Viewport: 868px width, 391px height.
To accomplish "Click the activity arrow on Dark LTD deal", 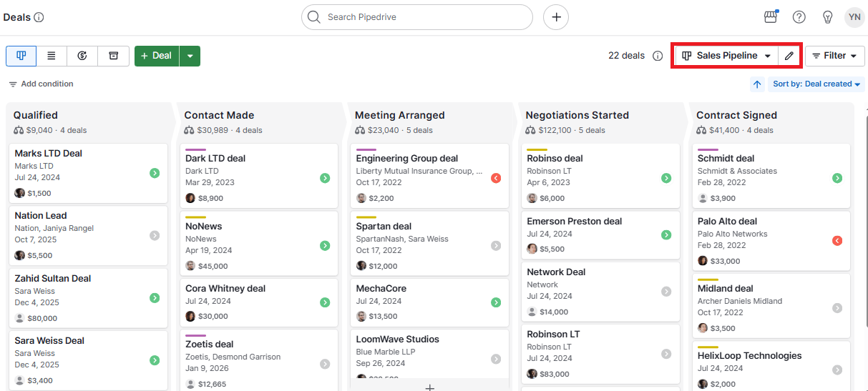I will [x=325, y=178].
